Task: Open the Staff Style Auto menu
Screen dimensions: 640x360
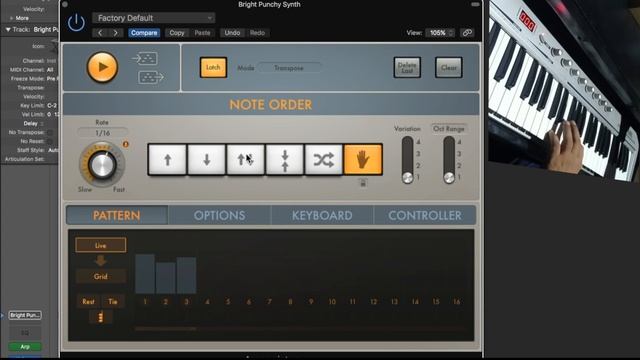Action: pos(53,150)
